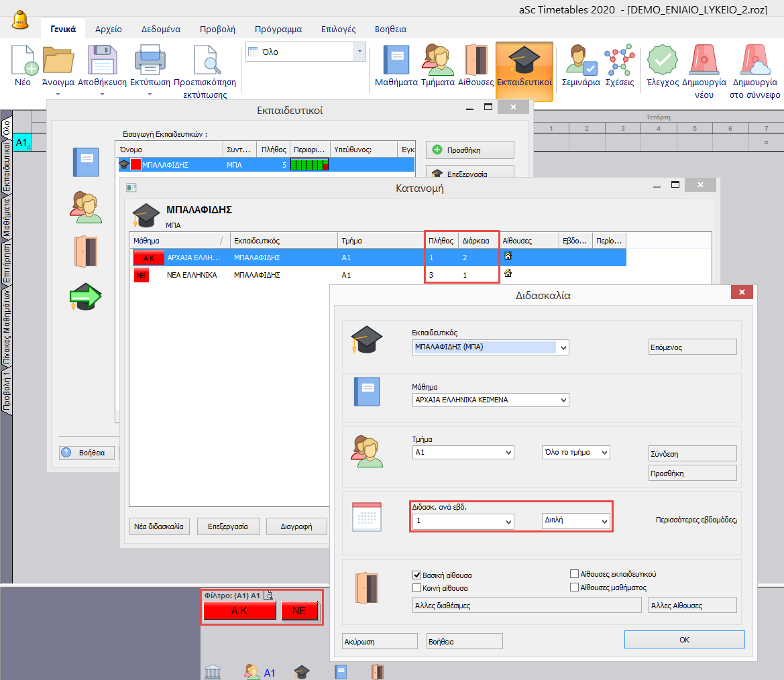Expand the Εκπαιδευτικός dropdown in Διδασκαλία
This screenshot has width=784, height=680.
click(563, 347)
